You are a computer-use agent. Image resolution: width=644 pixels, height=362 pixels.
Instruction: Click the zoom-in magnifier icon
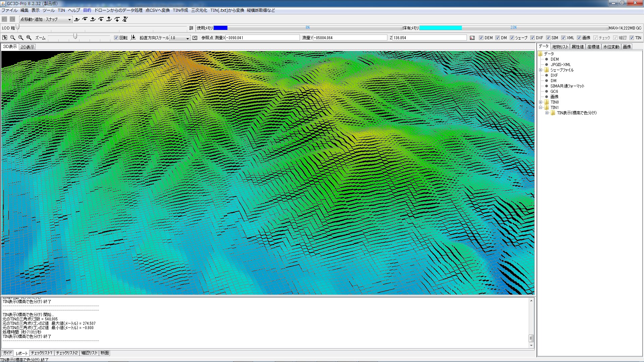[21, 38]
